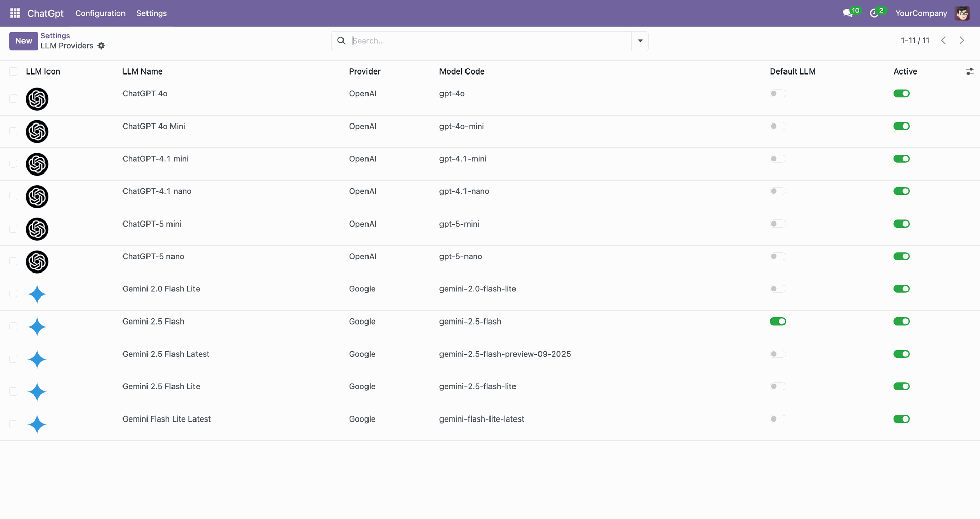Image resolution: width=980 pixels, height=519 pixels.
Task: Click the Gemini icon for Gemini 2.5 Flash Latest
Action: (x=37, y=359)
